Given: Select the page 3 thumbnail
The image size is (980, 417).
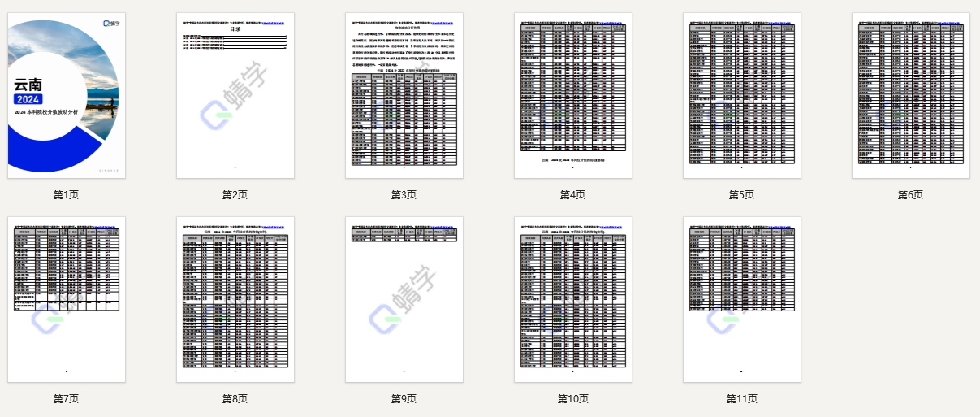Looking at the screenshot, I should click(404, 95).
